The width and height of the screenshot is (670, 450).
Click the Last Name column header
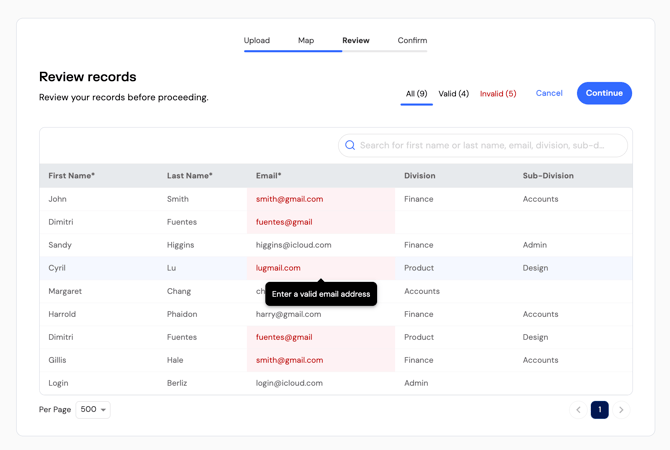(x=190, y=176)
